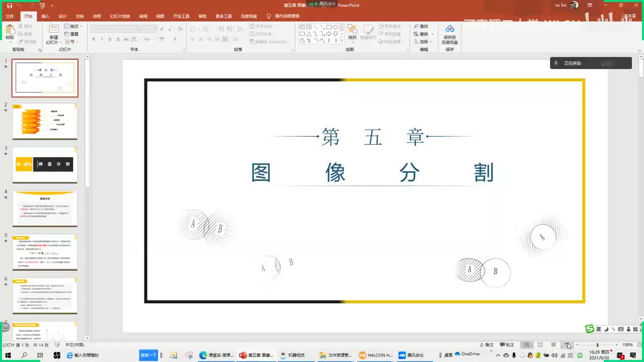The image size is (644, 362).
Task: Click the Notes (备注) status bar button
Action: pos(487,345)
